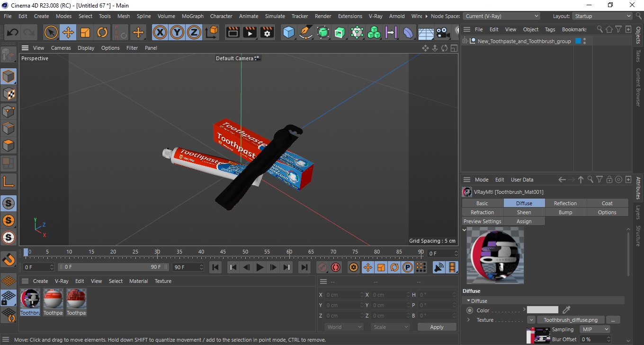644x345 pixels.
Task: Toggle visibility dots for the toothbrush group
Action: (585, 41)
